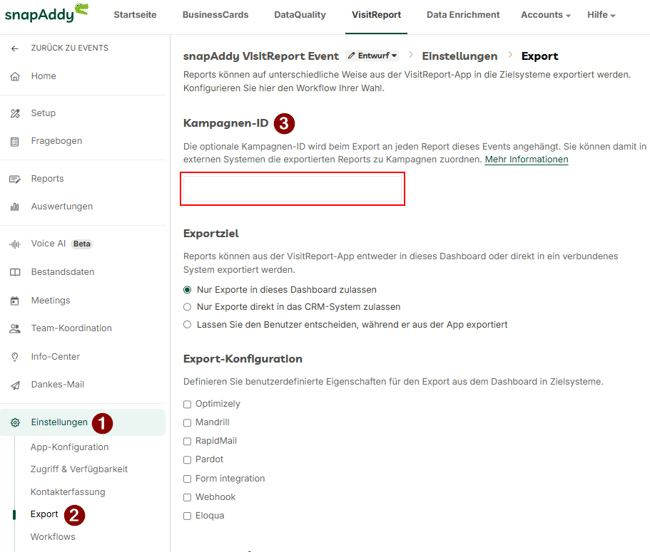650x552 pixels.
Task: Click the Home house icon
Action: pos(15,76)
